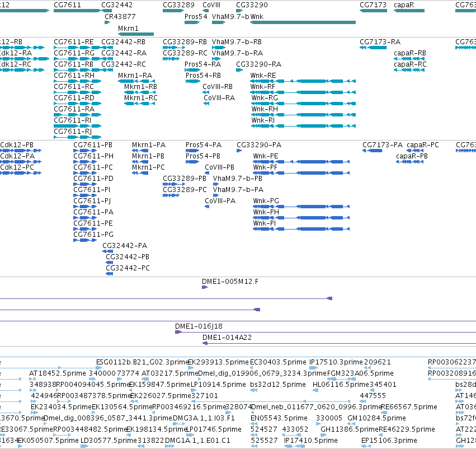
Task: Select the Wnk-RE transcript label
Action: click(263, 76)
